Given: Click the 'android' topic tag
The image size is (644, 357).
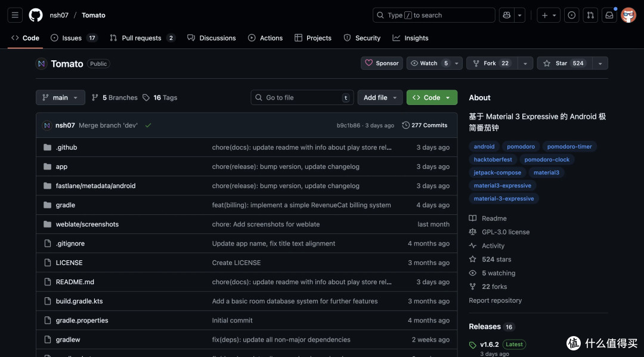Looking at the screenshot, I should [484, 146].
